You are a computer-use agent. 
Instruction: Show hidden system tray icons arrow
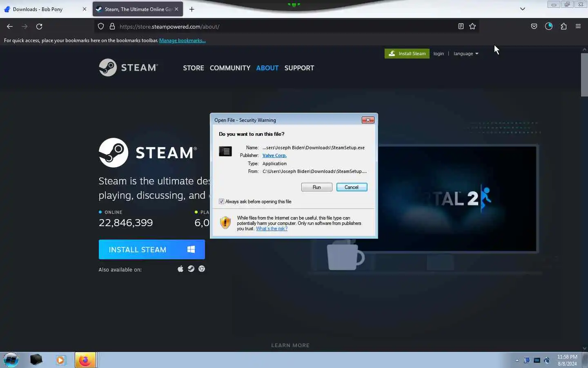[517, 360]
